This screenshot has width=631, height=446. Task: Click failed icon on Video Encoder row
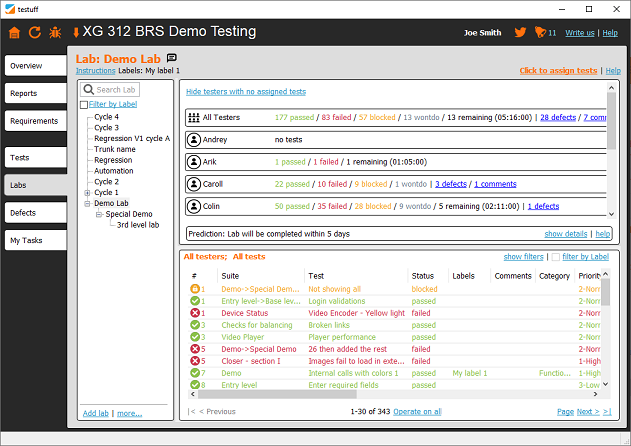click(x=195, y=313)
